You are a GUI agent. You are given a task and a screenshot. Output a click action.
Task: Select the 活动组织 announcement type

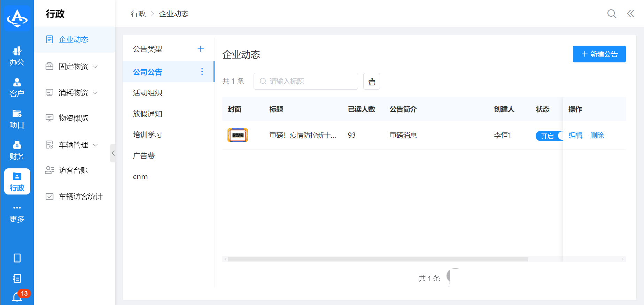(x=148, y=93)
